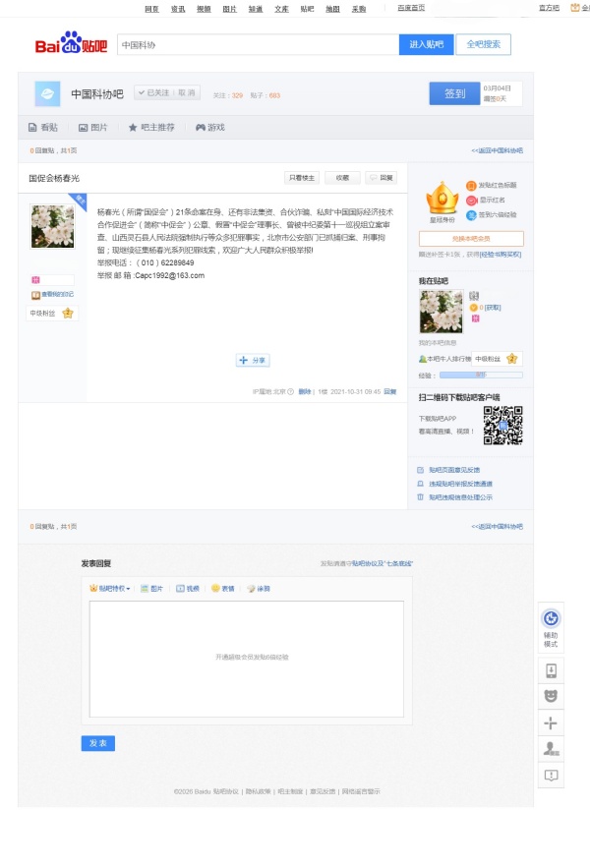Click the 收藏 bookmark button
This screenshot has height=868, width=590.
(342, 178)
